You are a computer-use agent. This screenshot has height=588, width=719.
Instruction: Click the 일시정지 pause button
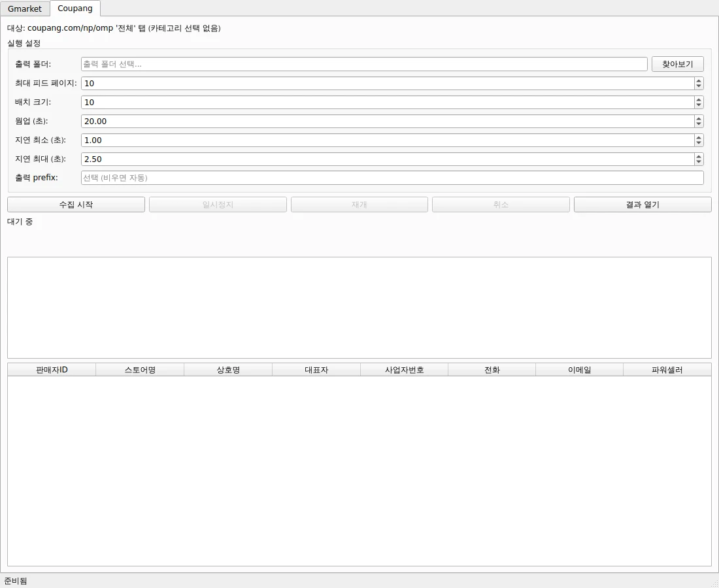pos(218,205)
